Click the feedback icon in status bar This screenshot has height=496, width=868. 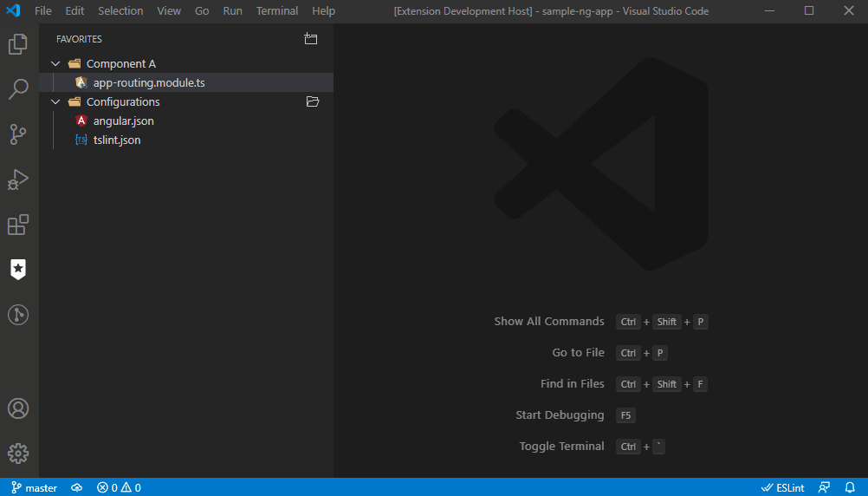tap(825, 487)
